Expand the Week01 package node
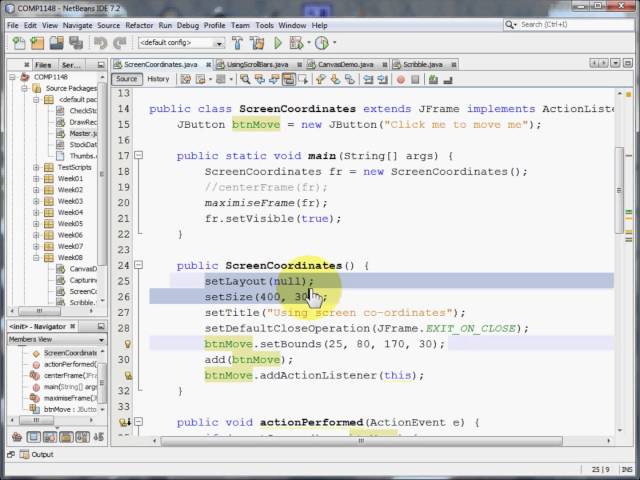Screen dimensions: 640x480 36,178
